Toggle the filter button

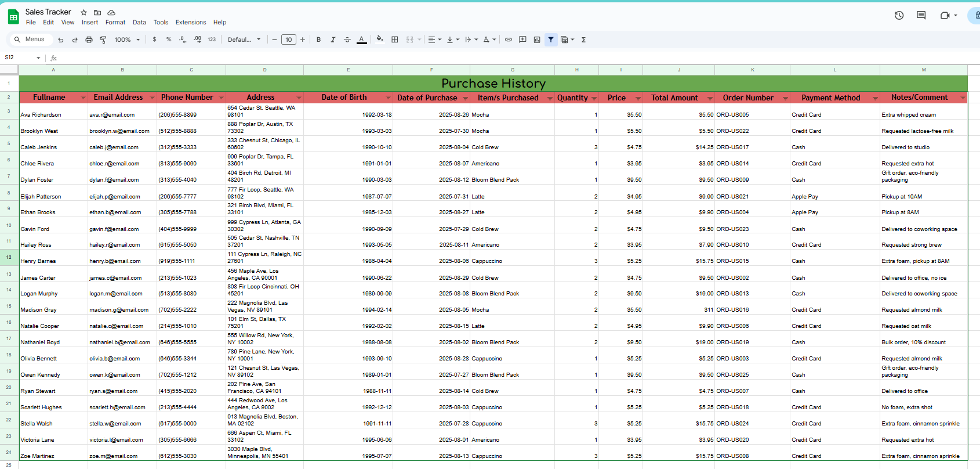click(x=551, y=39)
